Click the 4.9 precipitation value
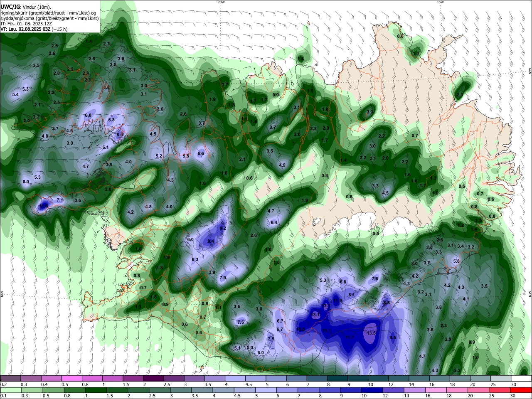Viewport: 532px width, 399px height. tap(282, 165)
